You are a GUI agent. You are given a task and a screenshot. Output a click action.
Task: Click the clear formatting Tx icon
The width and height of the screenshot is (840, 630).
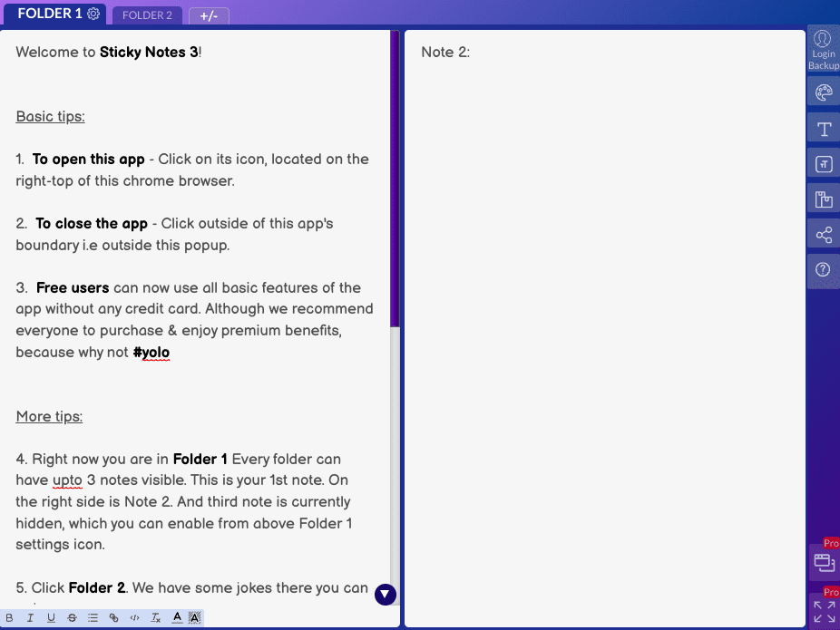(x=155, y=617)
